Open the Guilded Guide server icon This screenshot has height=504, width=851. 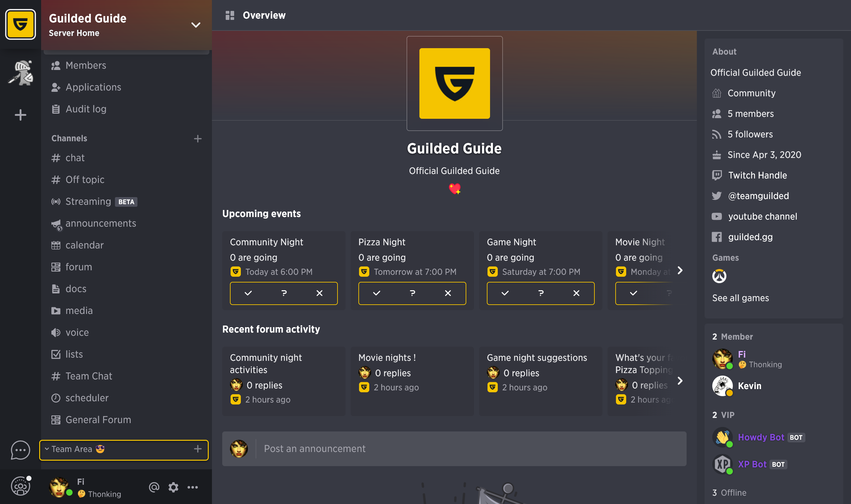20,24
